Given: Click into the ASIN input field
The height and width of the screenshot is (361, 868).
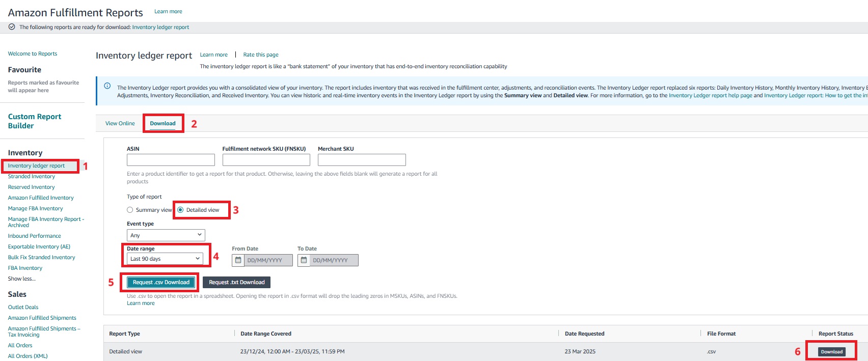Looking at the screenshot, I should [x=171, y=160].
